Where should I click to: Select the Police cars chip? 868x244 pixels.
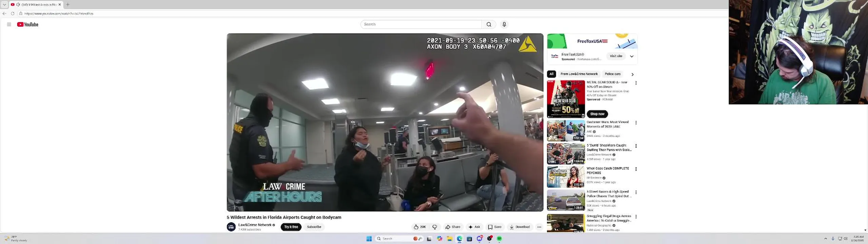coord(612,74)
